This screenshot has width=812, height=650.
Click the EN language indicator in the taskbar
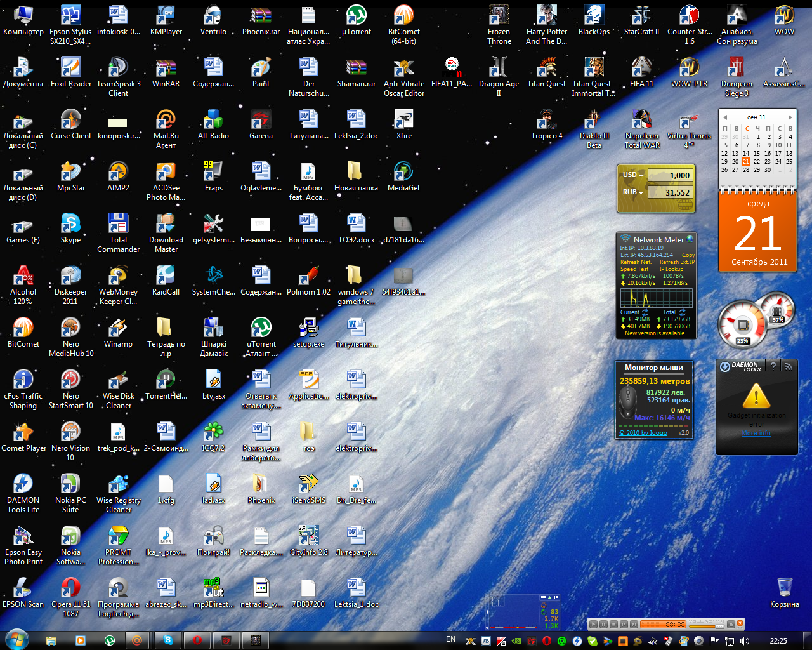pyautogui.click(x=450, y=640)
